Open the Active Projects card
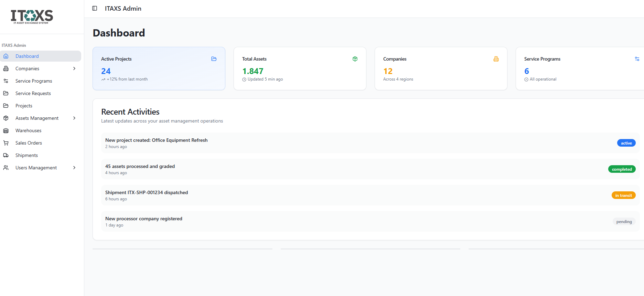 click(x=159, y=68)
